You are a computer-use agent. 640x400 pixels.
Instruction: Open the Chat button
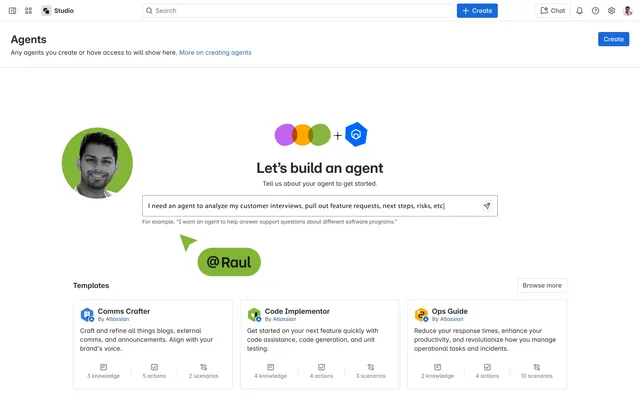pos(553,11)
